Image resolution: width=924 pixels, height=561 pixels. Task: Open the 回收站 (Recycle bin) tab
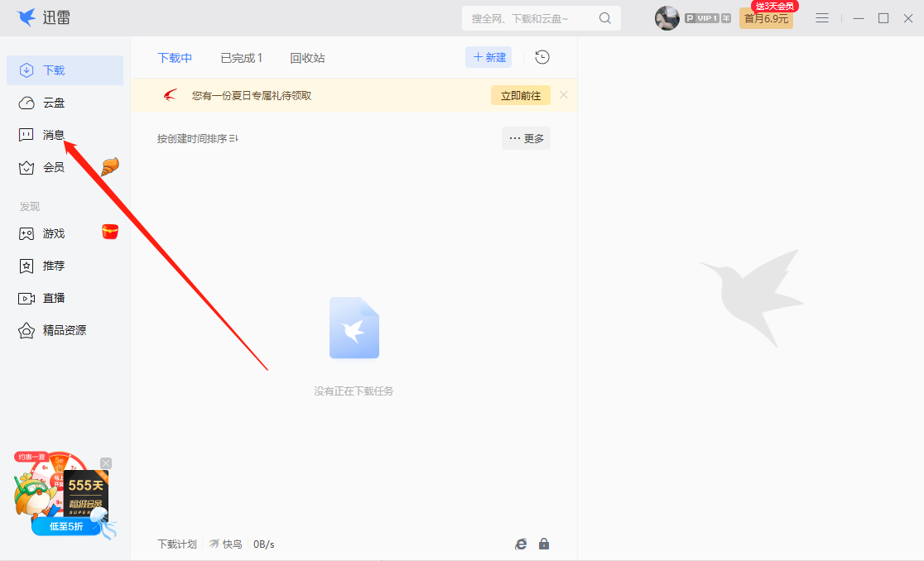pos(307,57)
